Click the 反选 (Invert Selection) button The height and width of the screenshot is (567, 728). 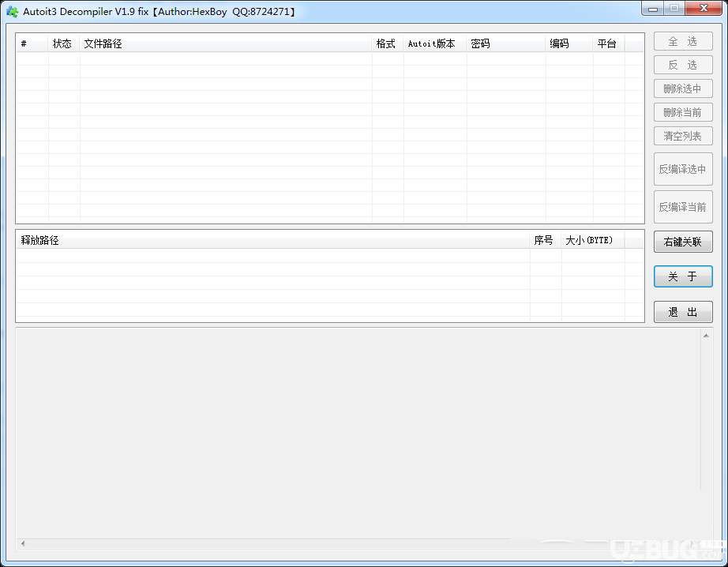(683, 65)
